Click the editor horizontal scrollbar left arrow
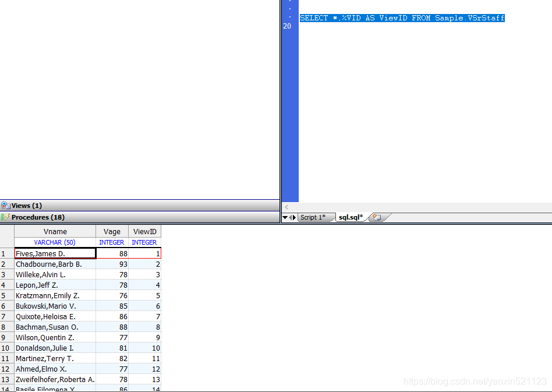The width and height of the screenshot is (552, 392). [286, 207]
